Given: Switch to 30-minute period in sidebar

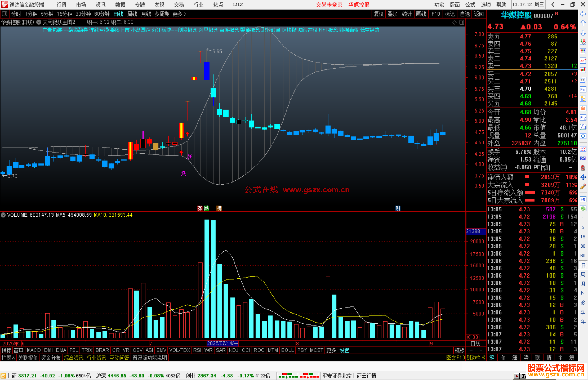Looking at the screenshot, I should (x=583, y=246).
